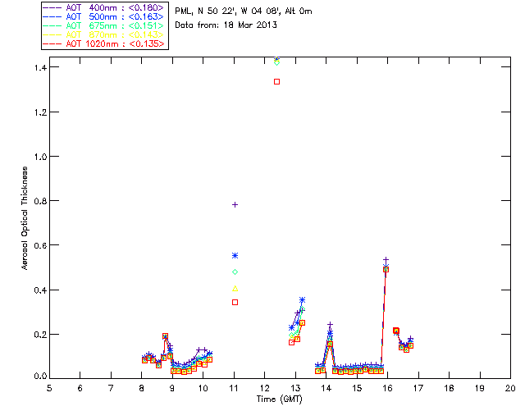
Task: Click the red square marker near 1.33 thickness
Action: pyautogui.click(x=277, y=82)
